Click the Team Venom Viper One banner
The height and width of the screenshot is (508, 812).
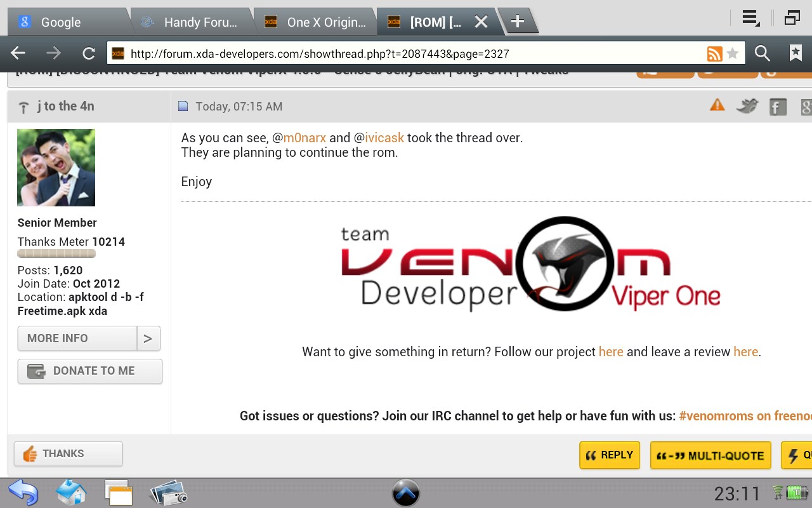[x=530, y=264]
